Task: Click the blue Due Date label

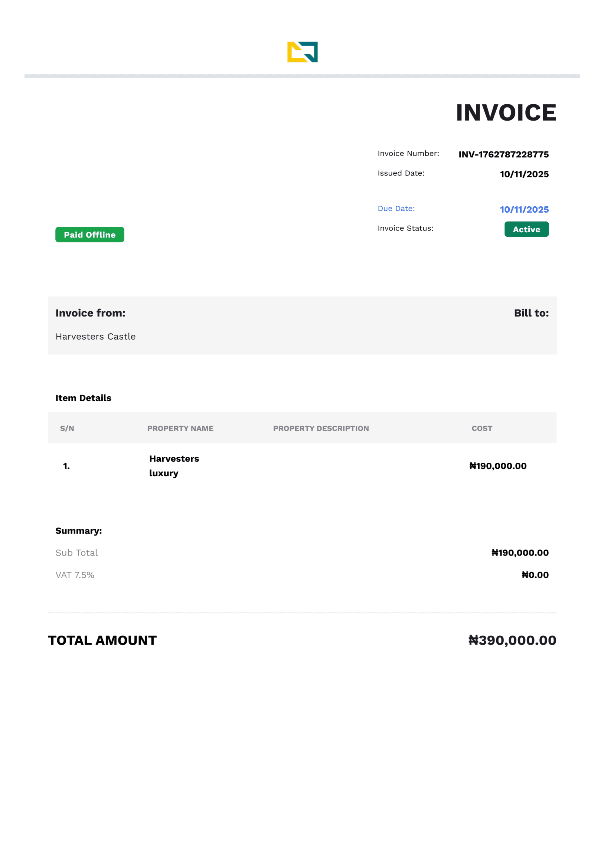Action: click(x=396, y=209)
